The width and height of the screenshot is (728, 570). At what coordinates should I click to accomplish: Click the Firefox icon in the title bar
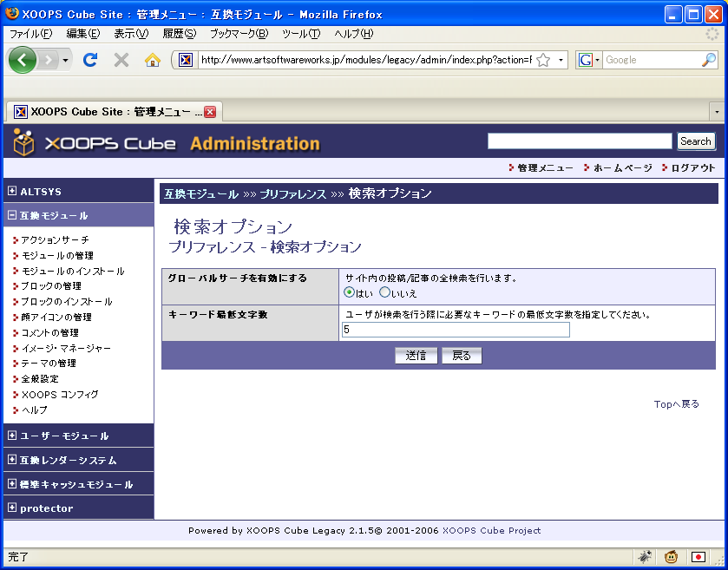(x=12, y=14)
